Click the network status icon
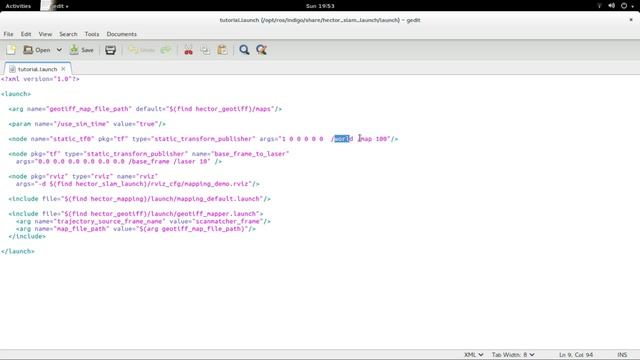The image size is (640, 360). pos(599,6)
